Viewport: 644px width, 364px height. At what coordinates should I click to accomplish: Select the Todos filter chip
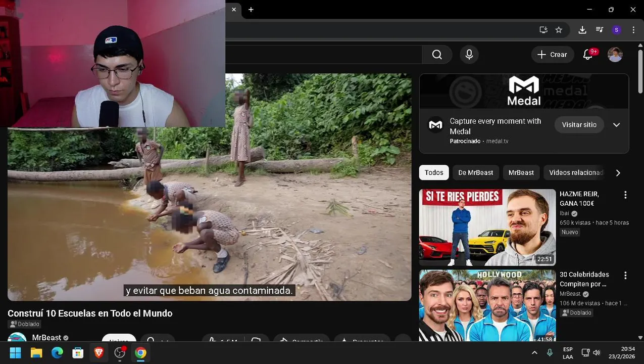point(434,173)
